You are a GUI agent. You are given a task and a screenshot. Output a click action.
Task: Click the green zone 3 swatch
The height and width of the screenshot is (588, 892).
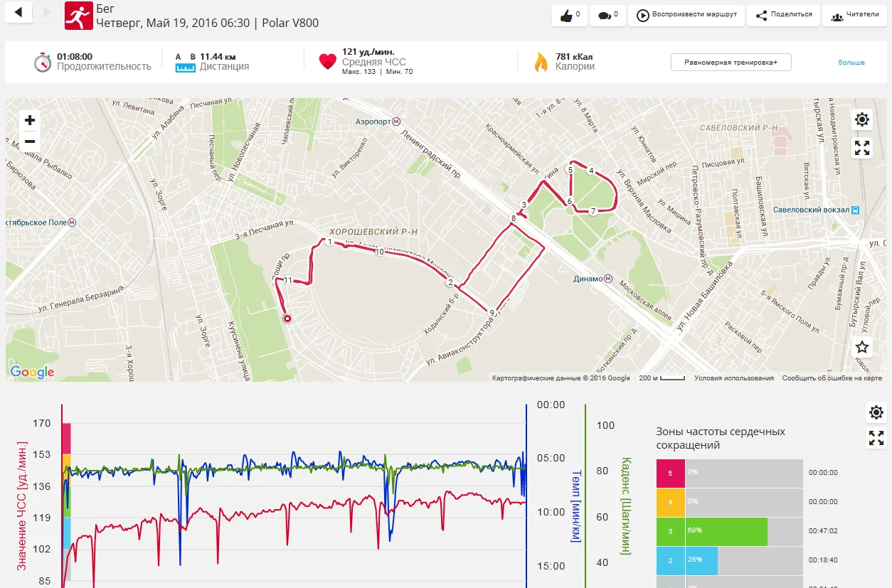click(671, 531)
